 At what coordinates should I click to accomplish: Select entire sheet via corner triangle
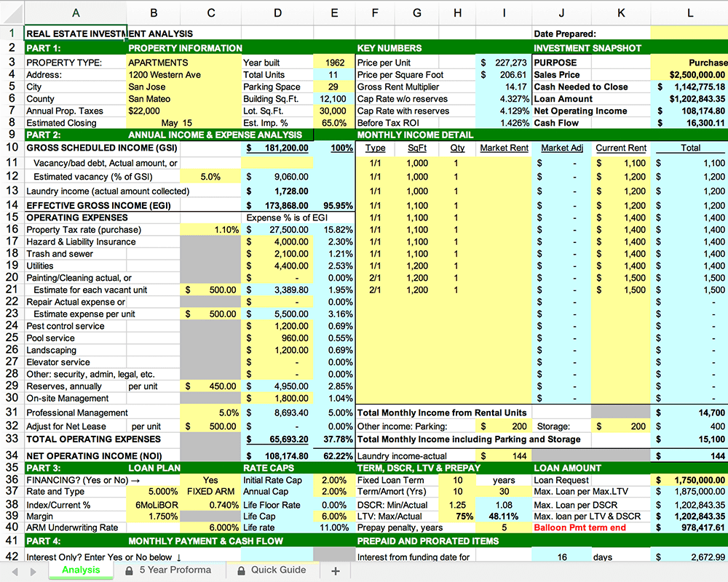point(12,13)
